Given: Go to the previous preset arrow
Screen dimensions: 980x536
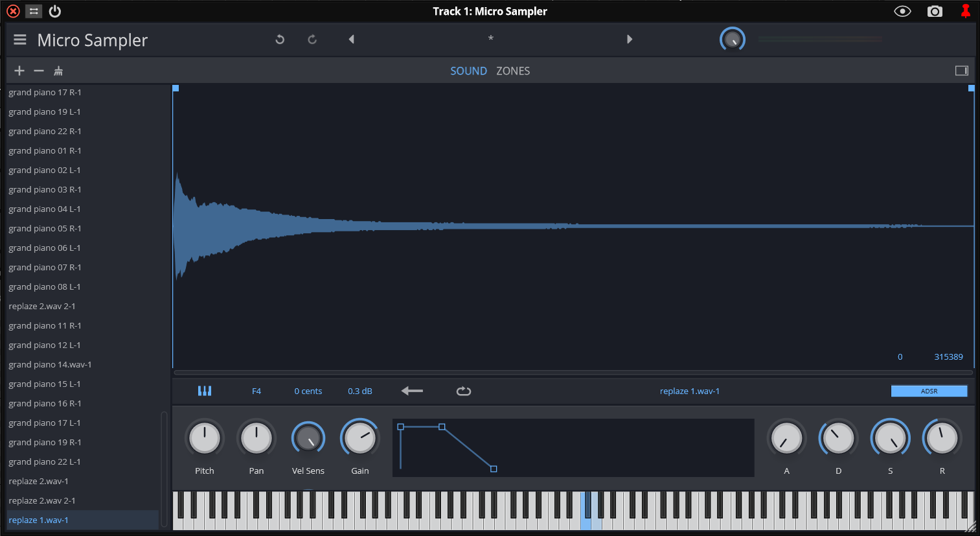Looking at the screenshot, I should coord(352,40).
